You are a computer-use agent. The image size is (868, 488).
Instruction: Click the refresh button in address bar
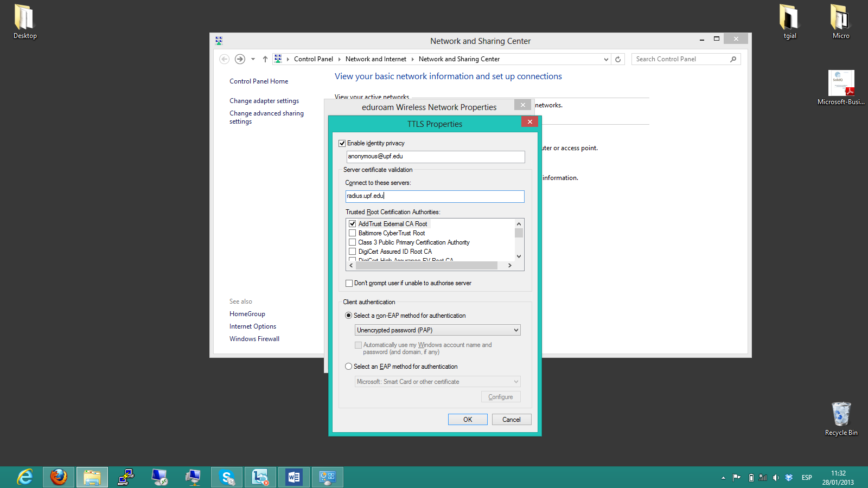[618, 59]
